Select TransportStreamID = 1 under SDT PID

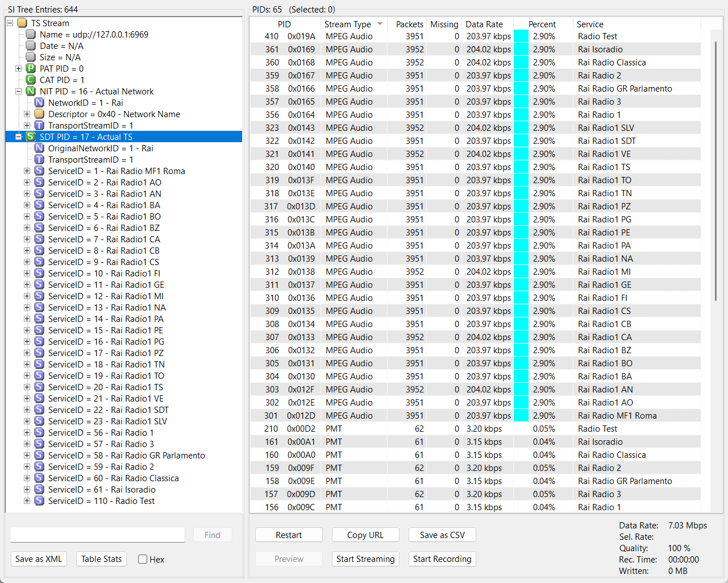point(90,160)
